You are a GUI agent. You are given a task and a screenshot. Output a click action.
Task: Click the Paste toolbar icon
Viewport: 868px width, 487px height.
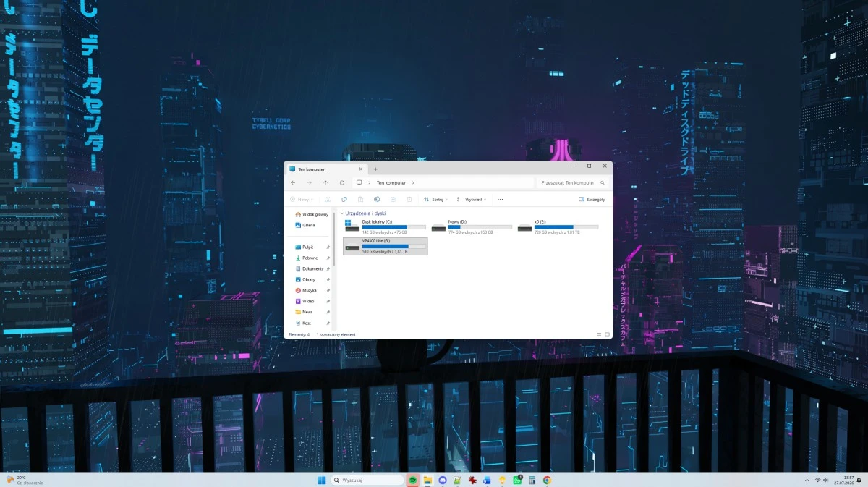point(360,199)
